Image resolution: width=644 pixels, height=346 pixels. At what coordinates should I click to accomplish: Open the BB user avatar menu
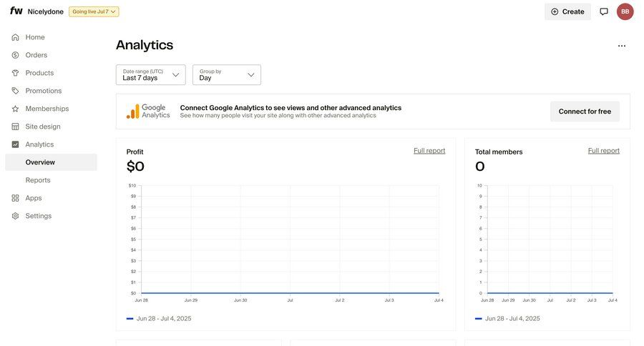pyautogui.click(x=625, y=11)
